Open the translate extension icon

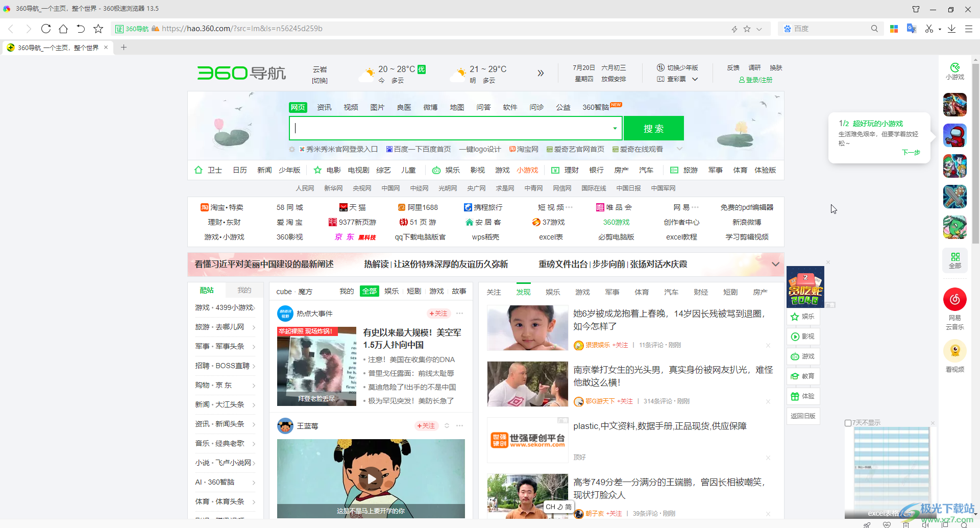click(911, 29)
